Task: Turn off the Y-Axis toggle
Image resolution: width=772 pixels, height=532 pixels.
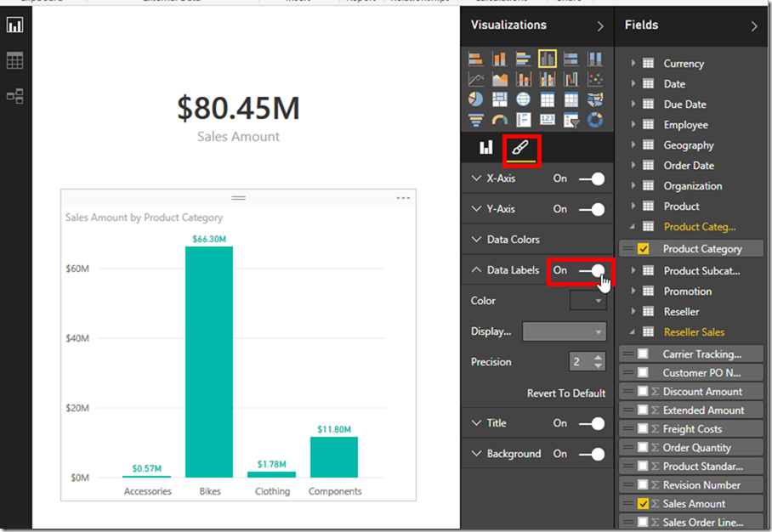Action: click(592, 210)
